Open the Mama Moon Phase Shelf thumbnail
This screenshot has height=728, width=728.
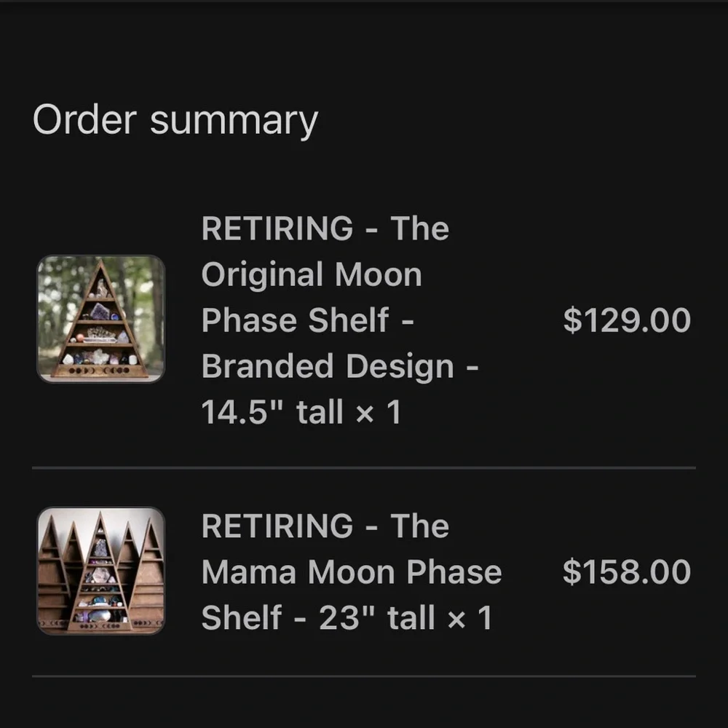[100, 571]
